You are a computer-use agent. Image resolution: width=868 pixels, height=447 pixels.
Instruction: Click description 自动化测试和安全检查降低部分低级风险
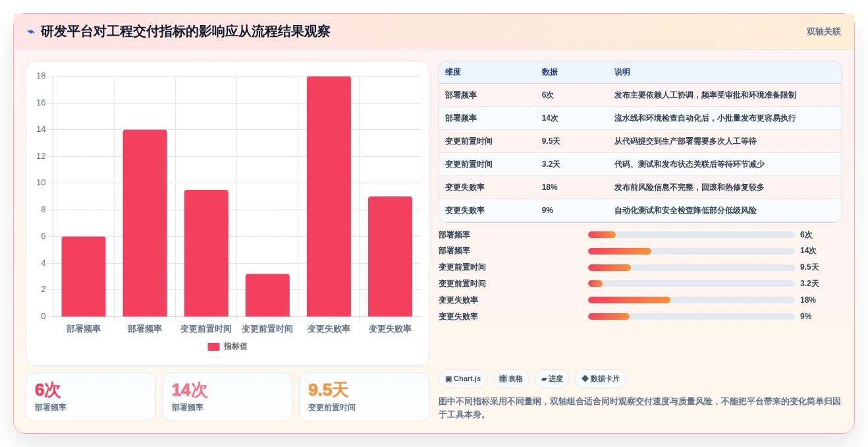pos(686,210)
